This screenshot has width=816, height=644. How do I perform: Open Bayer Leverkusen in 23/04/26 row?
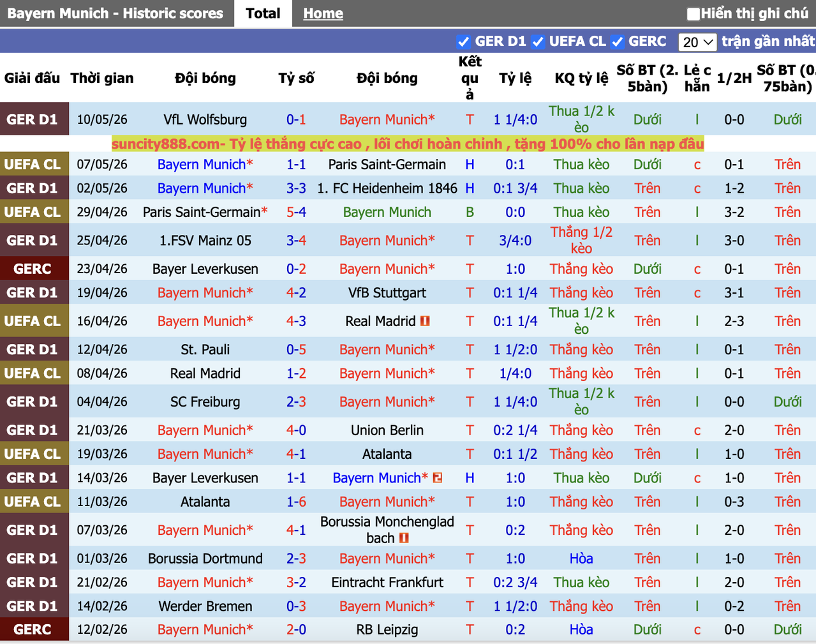[x=205, y=269]
